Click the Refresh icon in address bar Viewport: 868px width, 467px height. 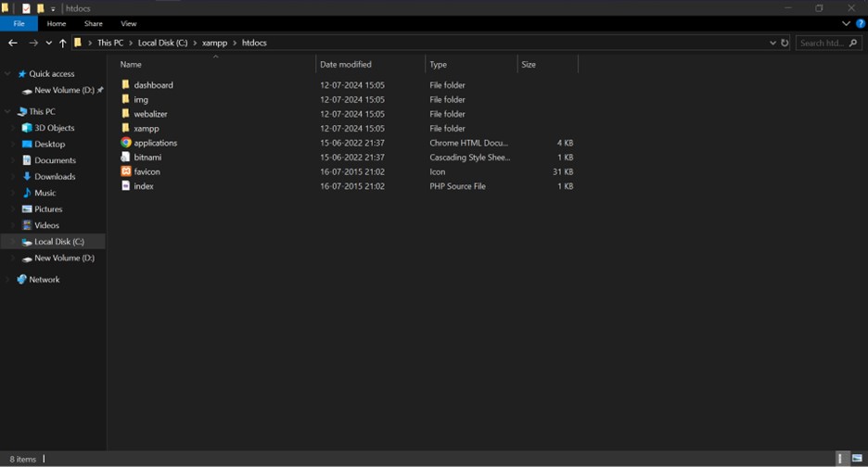coord(785,43)
